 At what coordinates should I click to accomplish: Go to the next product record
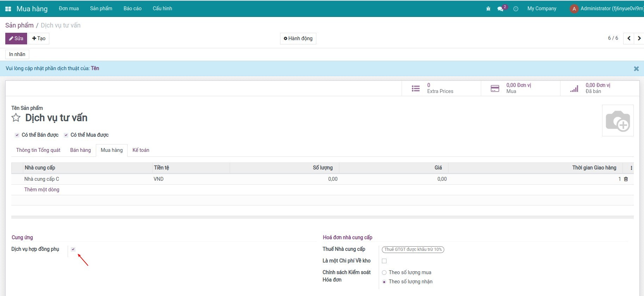(639, 38)
